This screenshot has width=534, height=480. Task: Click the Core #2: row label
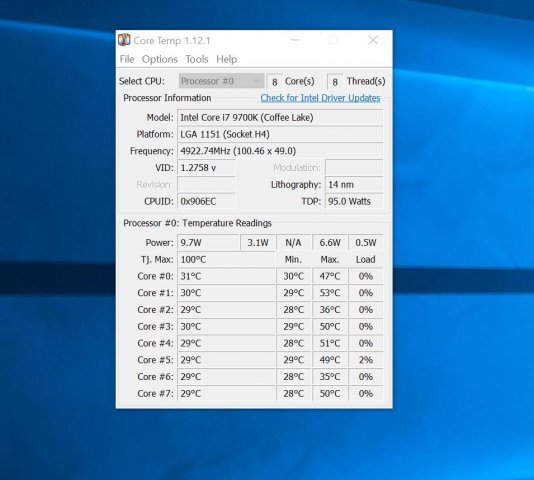[155, 310]
